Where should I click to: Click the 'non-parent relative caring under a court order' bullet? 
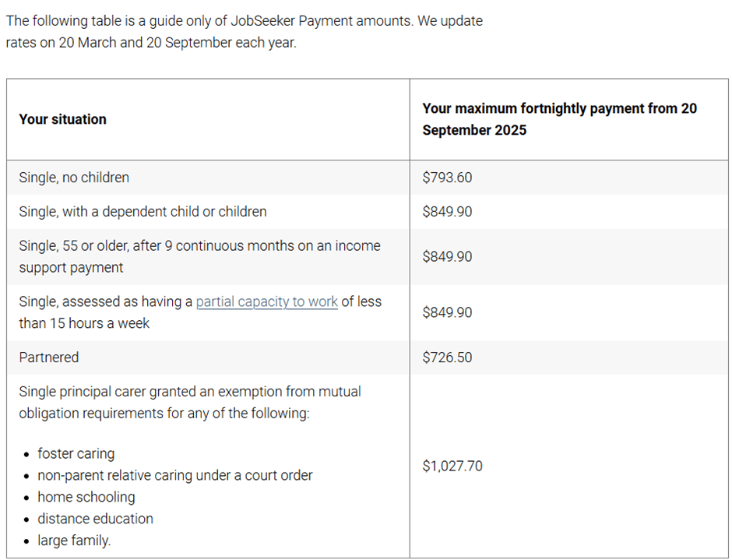[x=174, y=475]
